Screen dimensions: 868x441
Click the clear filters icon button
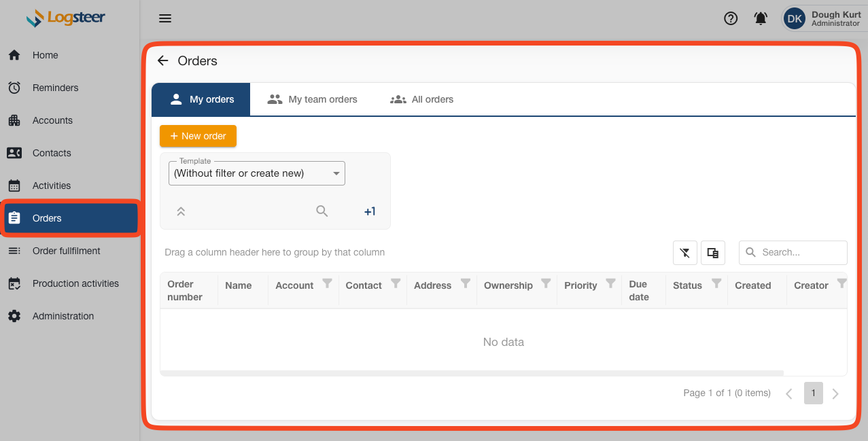pyautogui.click(x=684, y=253)
